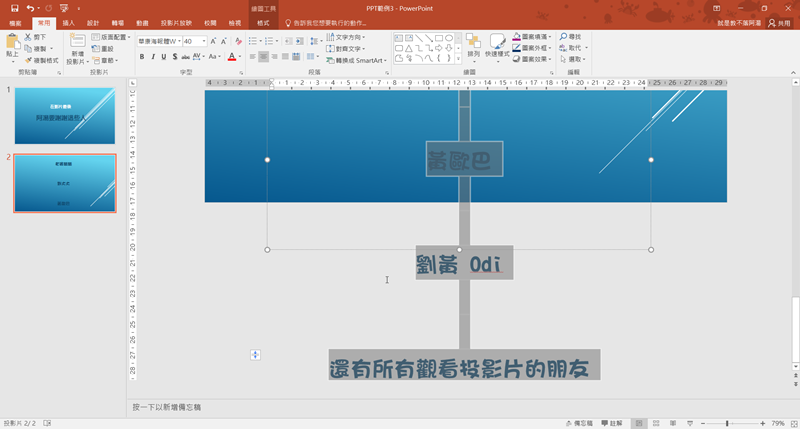Viewport: 800px width, 429px height.
Task: Click the Find (尋找) magnifier icon
Action: coord(563,37)
